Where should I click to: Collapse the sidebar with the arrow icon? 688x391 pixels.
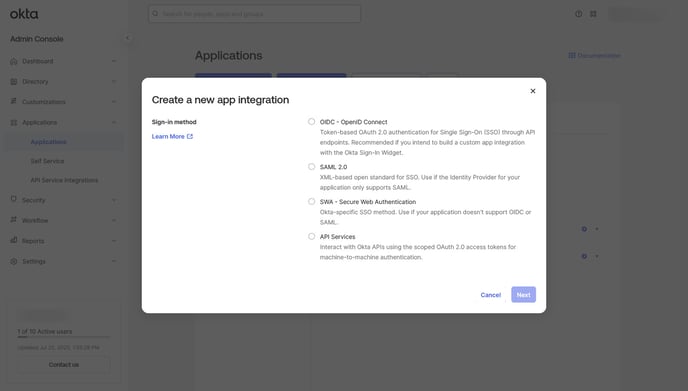(x=128, y=38)
